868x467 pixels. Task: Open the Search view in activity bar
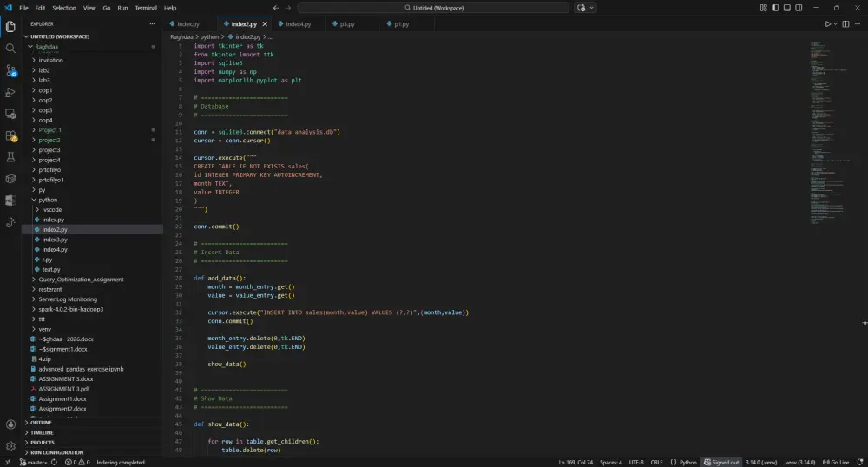pos(10,48)
